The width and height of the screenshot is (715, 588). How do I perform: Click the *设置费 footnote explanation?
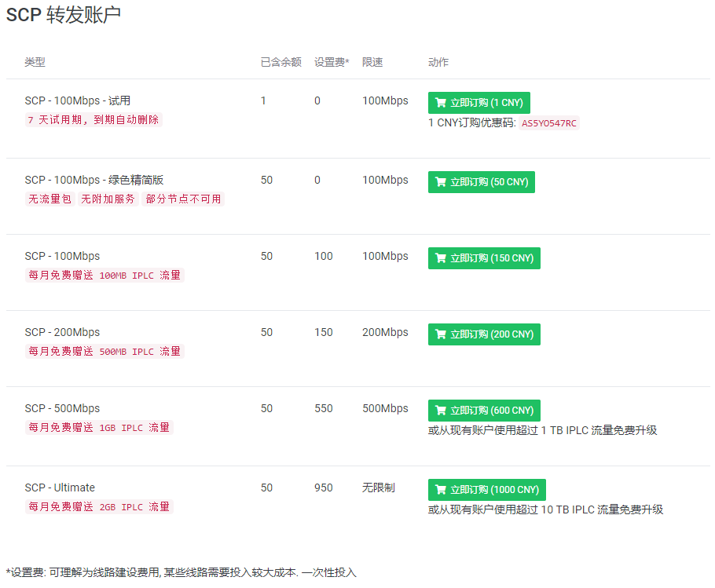tap(181, 572)
